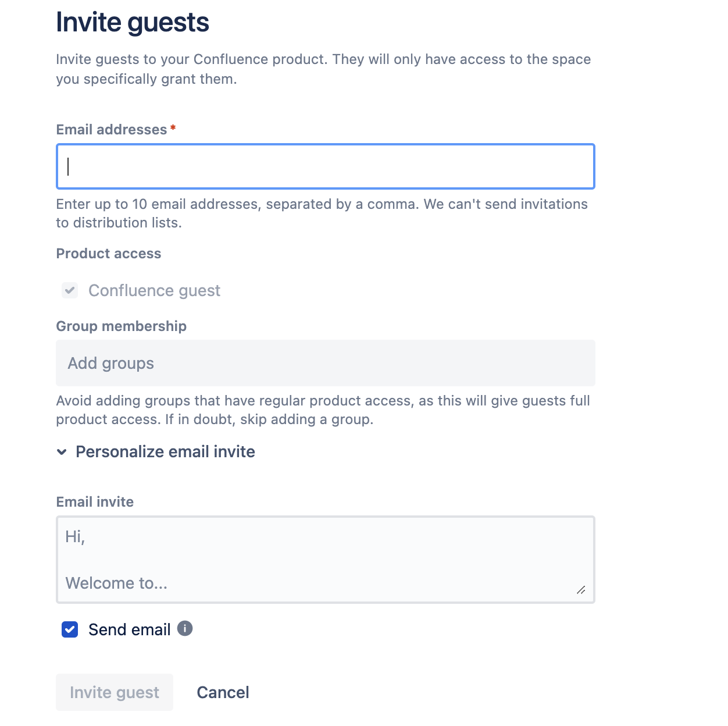Image resolution: width=728 pixels, height=726 pixels.
Task: Click the Email addresses input field
Action: pyautogui.click(x=325, y=166)
